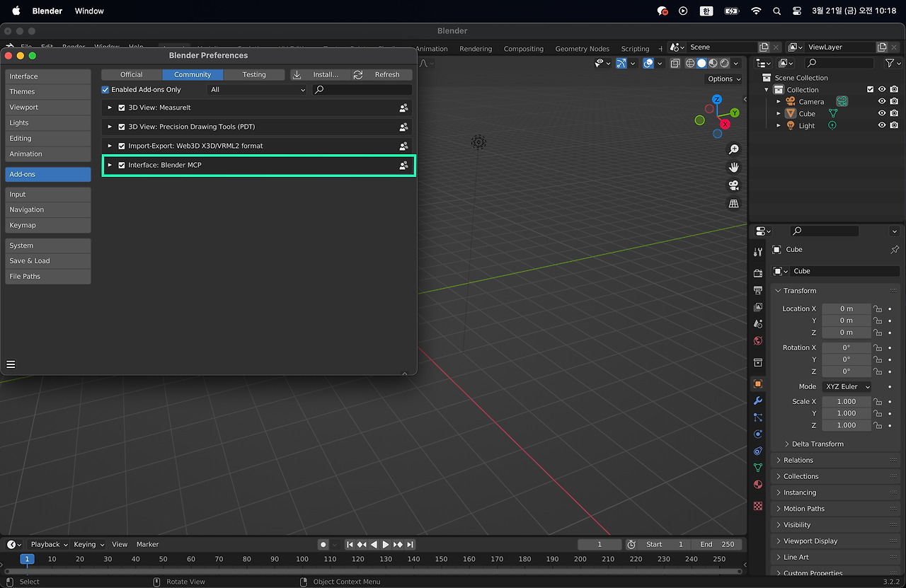The height and width of the screenshot is (588, 906).
Task: Toggle camera view icon in viewport
Action: 733,185
